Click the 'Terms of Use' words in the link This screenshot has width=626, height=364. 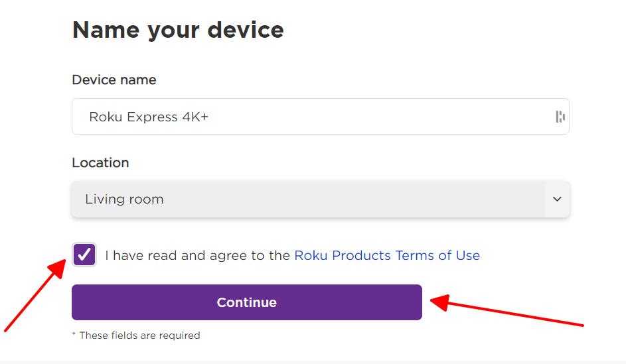tap(437, 255)
